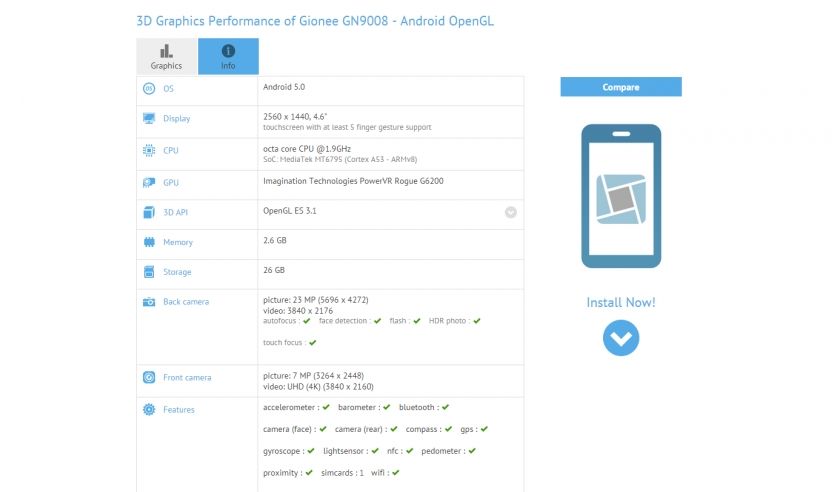Click the Memory label
This screenshot has width=840, height=492.
[178, 242]
